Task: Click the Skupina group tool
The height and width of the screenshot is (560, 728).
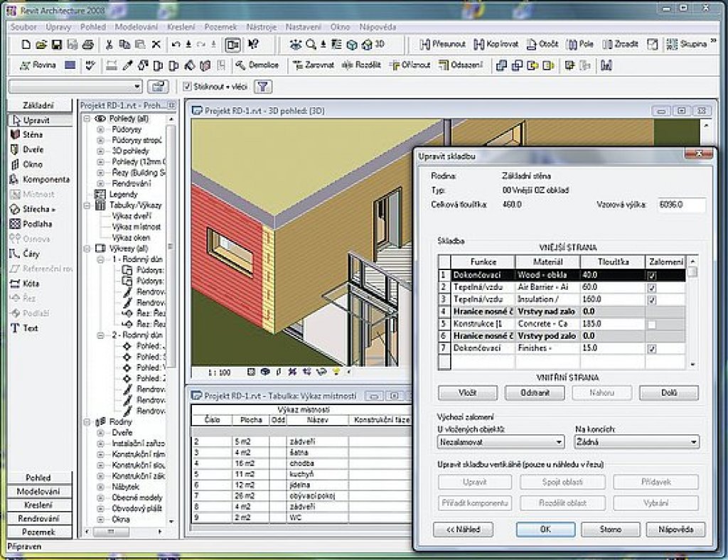Action: pyautogui.click(x=686, y=44)
